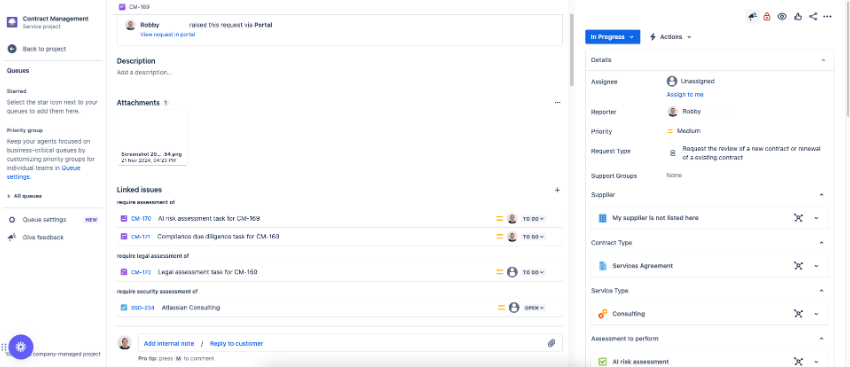Collapse the Assessment to perform section

[x=821, y=339]
